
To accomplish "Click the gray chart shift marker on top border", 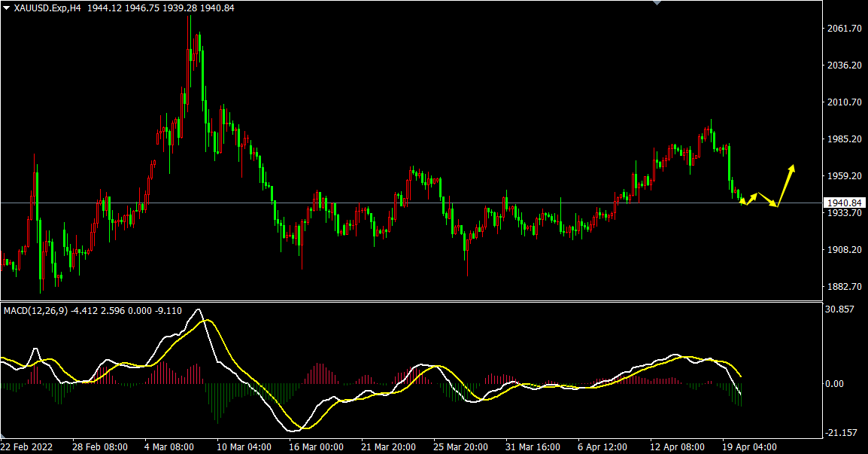I will [x=657, y=3].
